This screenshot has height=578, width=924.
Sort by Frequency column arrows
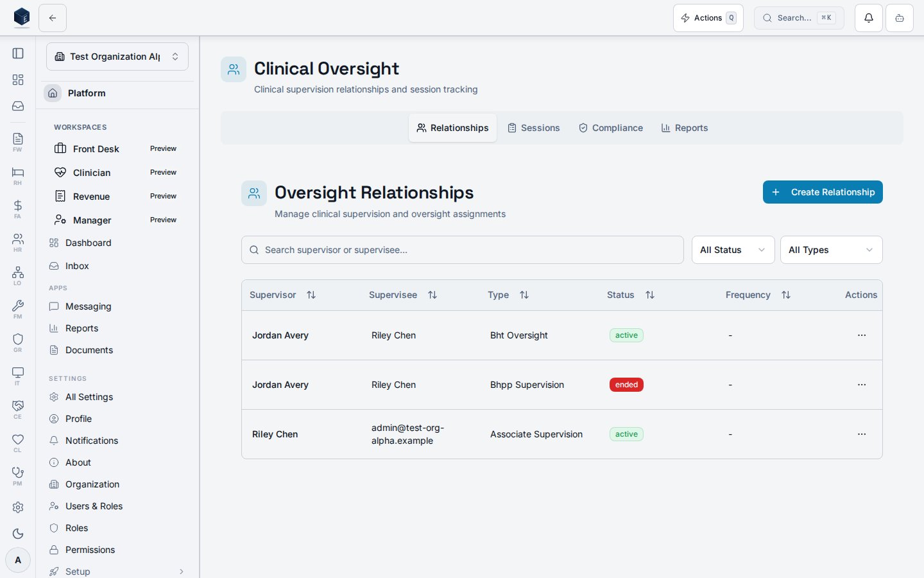786,295
